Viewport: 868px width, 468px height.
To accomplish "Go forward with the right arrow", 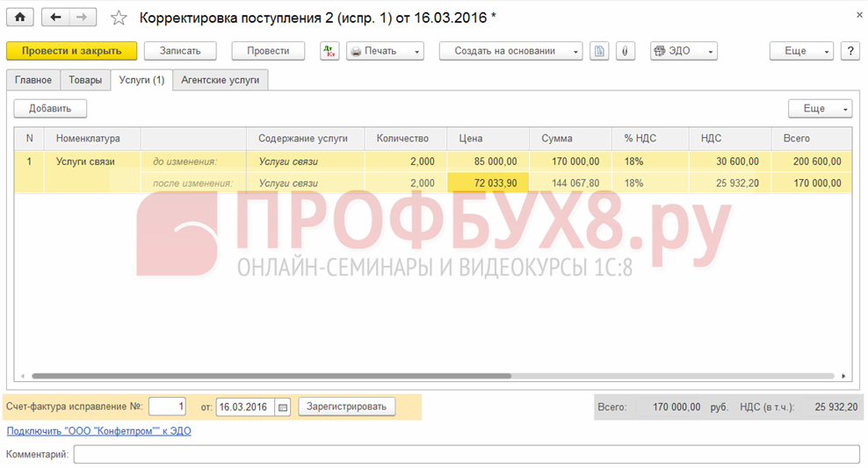I will coord(82,18).
